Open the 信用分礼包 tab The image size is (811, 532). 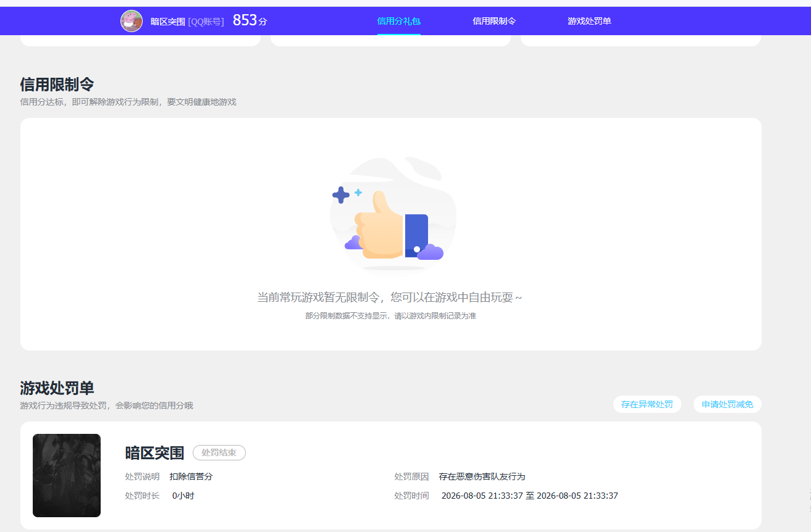399,21
